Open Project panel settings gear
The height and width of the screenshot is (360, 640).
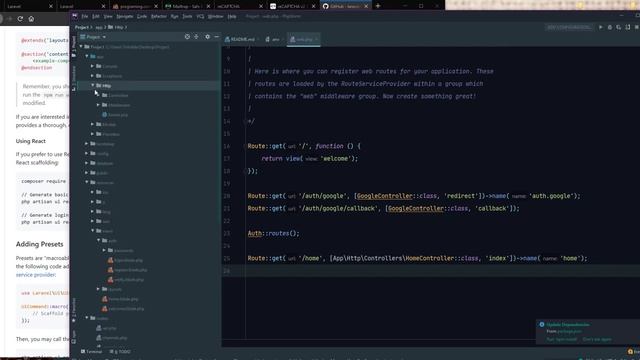(207, 37)
